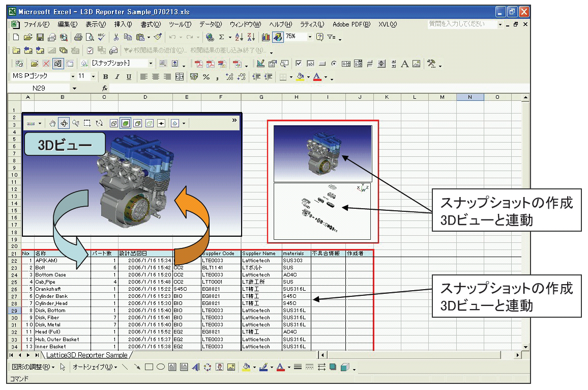Insert a checkbox form control
588x390 pixels.
(x=299, y=64)
